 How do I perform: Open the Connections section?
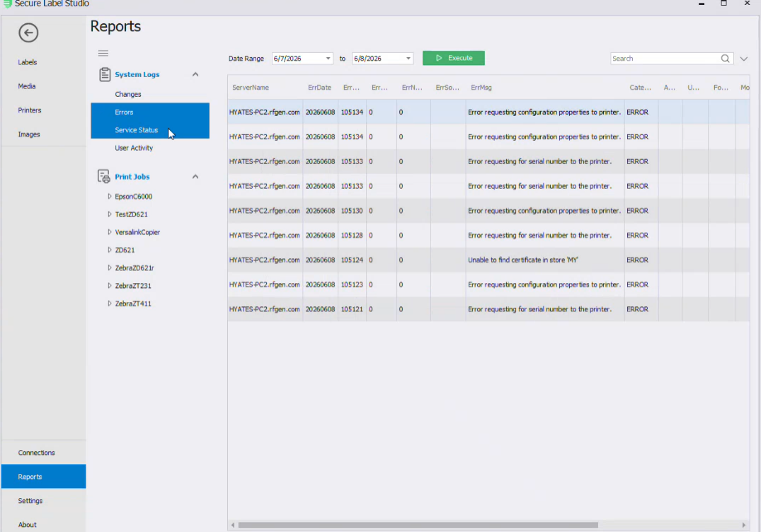point(36,453)
